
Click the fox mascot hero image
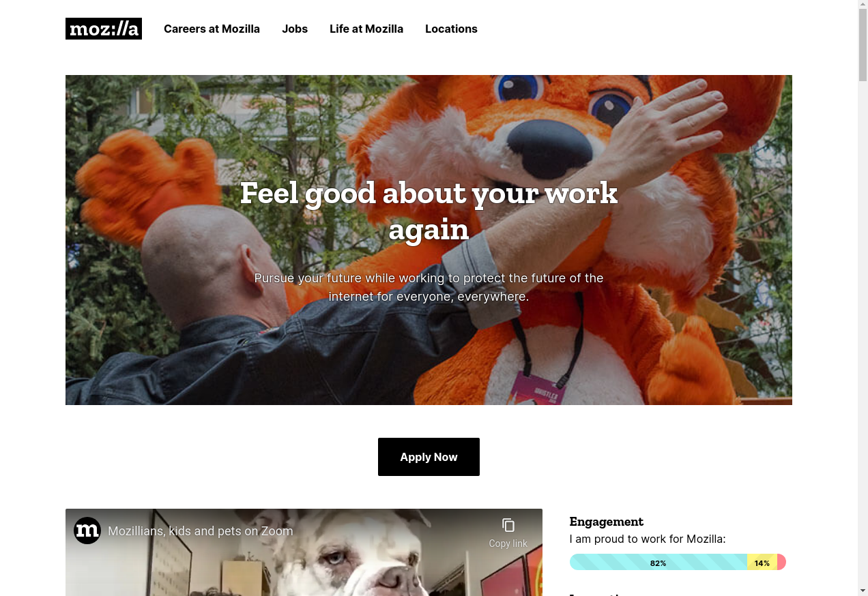click(429, 240)
